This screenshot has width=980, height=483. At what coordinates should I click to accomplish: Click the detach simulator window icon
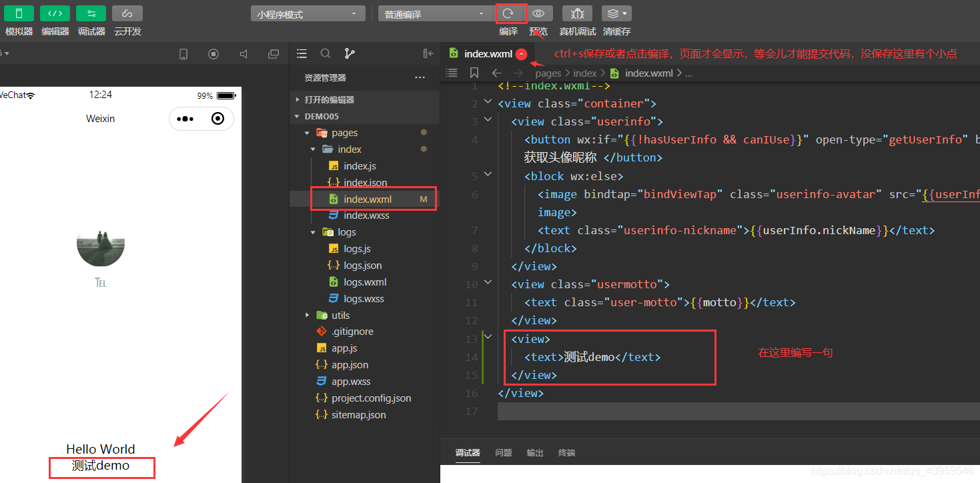274,54
